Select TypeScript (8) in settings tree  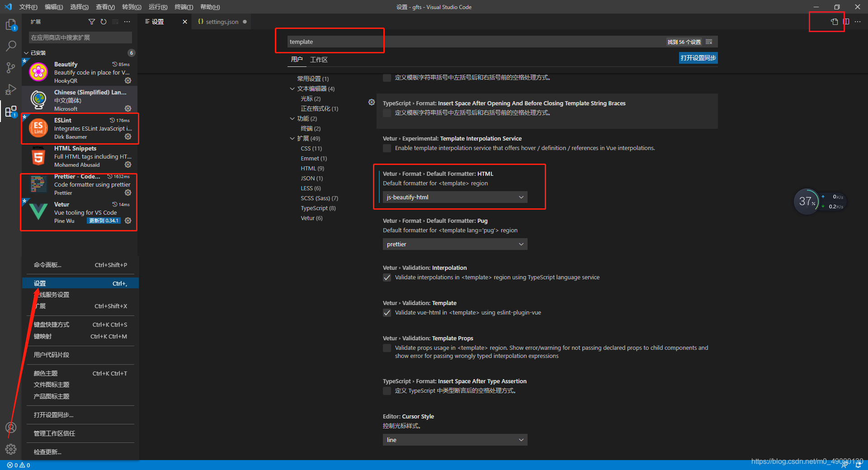coord(318,208)
